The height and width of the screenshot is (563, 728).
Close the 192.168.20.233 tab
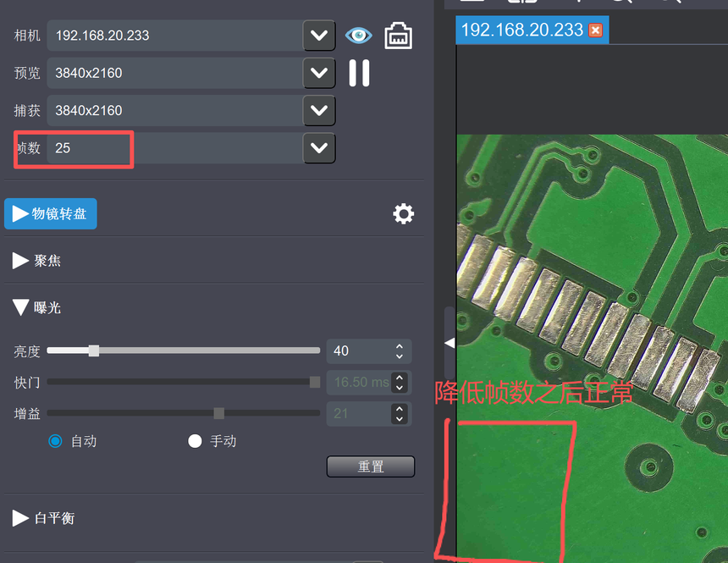pos(596,30)
